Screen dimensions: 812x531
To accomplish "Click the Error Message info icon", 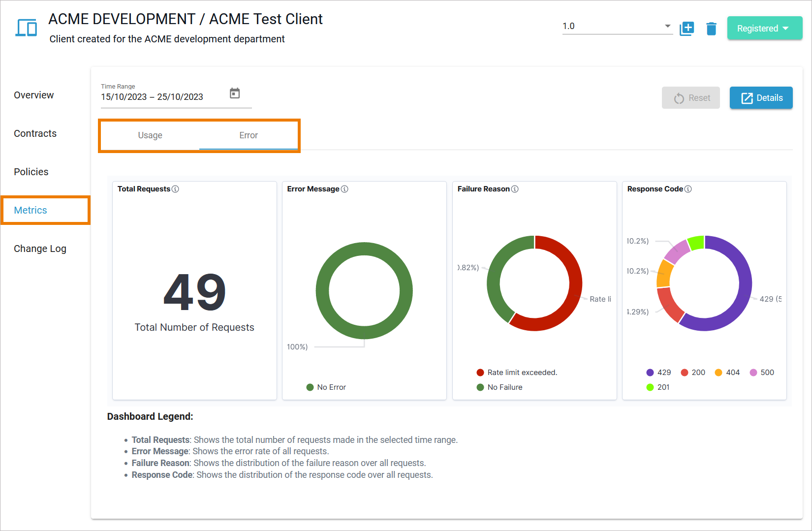I will click(x=345, y=188).
